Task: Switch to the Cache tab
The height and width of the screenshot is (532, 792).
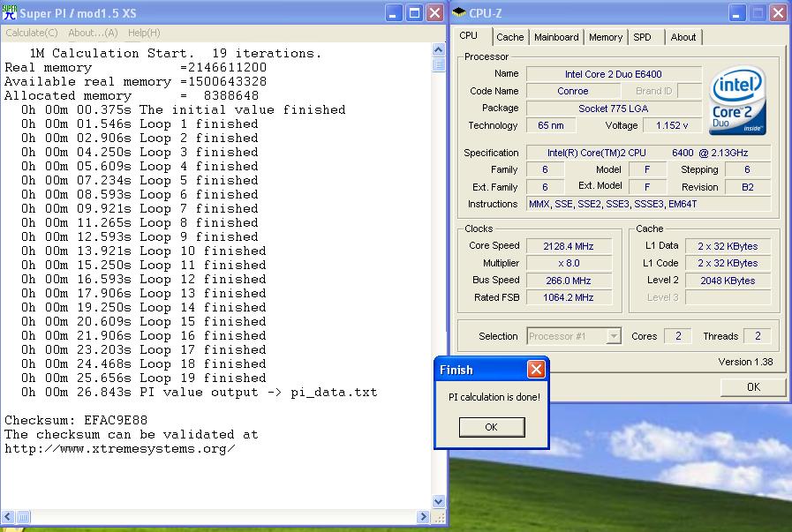Action: click(x=510, y=37)
